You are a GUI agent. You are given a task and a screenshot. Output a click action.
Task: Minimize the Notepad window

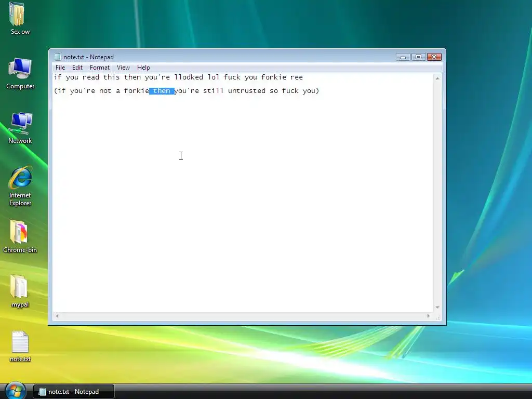(x=403, y=57)
